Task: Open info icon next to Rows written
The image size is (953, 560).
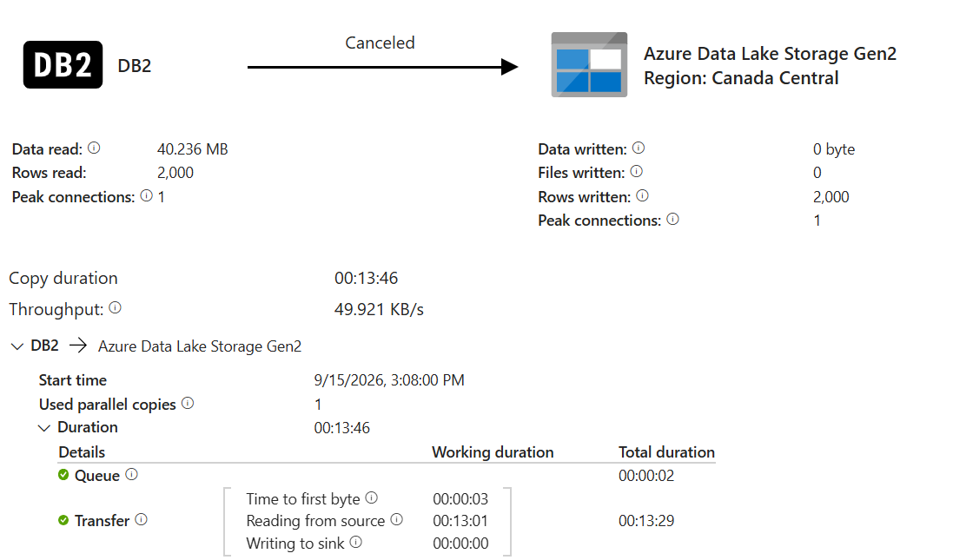Action: coord(642,195)
